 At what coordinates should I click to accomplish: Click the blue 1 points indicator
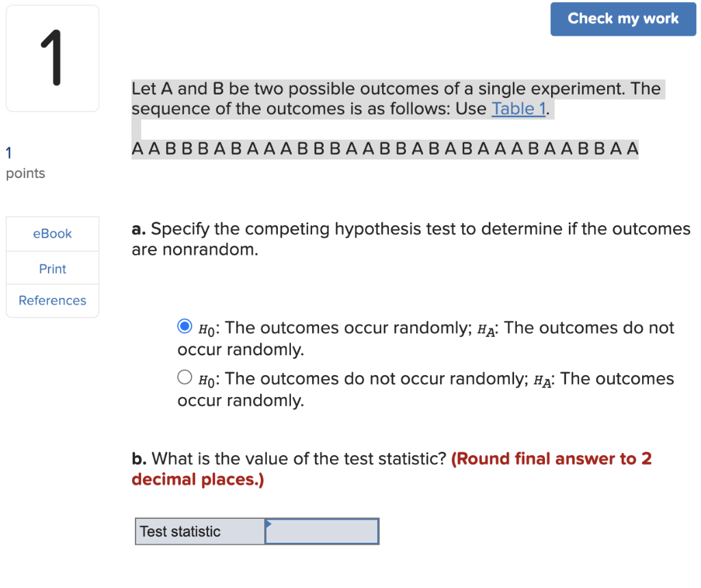tap(9, 153)
